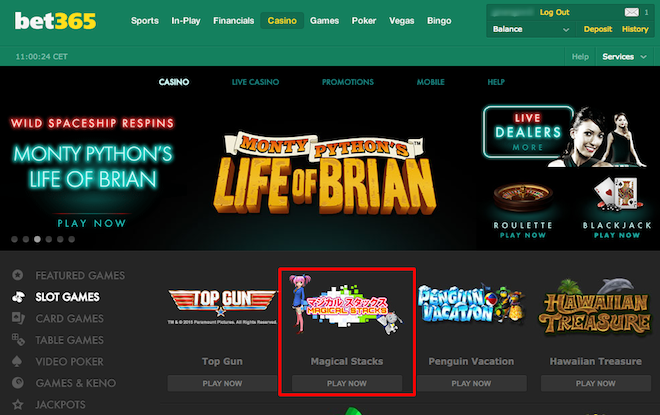Select the Table Games dice icon
660x415 pixels.
(18, 340)
